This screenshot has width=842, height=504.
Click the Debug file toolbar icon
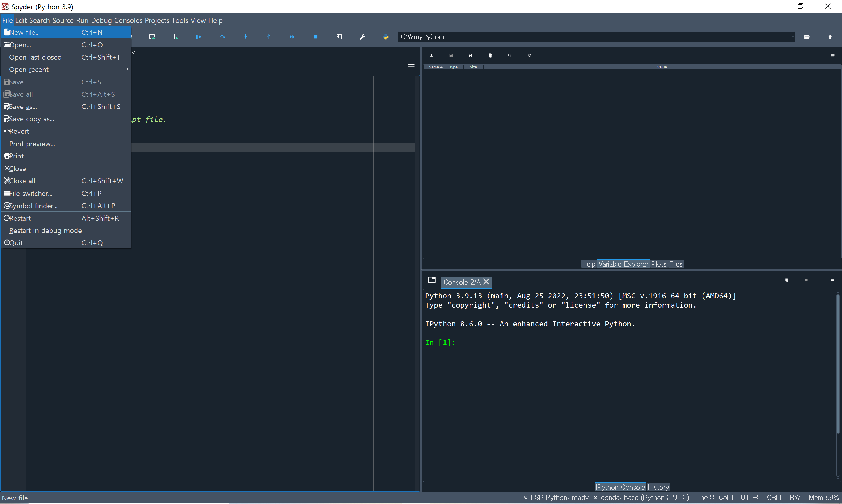click(199, 37)
